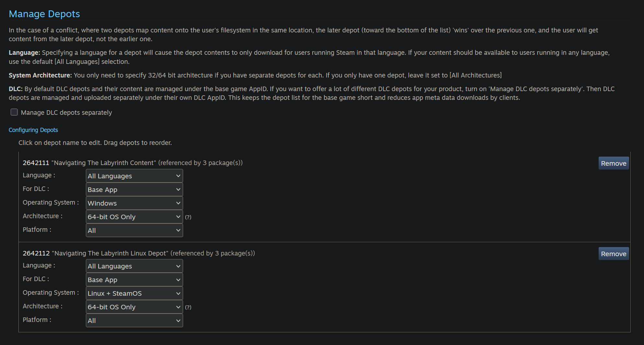Remove the Labyrinth Linux Depot 2642112
The height and width of the screenshot is (345, 644).
pos(613,254)
